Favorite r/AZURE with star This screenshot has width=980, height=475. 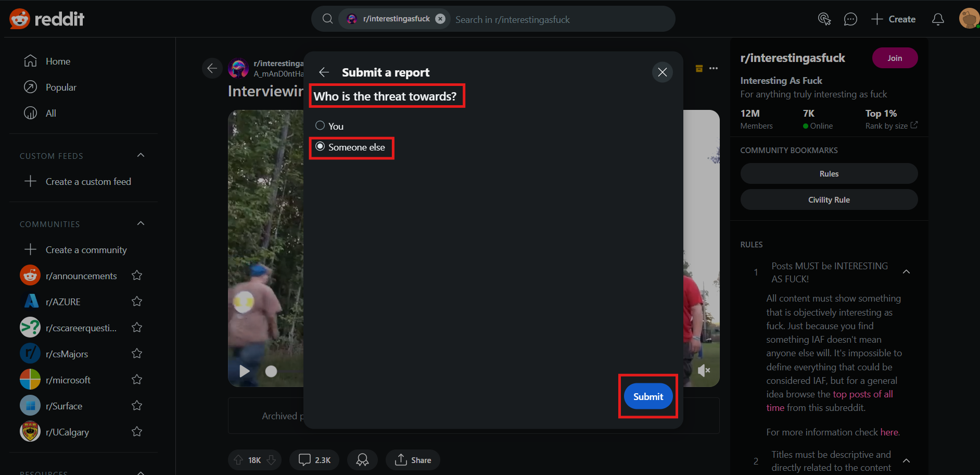click(x=137, y=301)
